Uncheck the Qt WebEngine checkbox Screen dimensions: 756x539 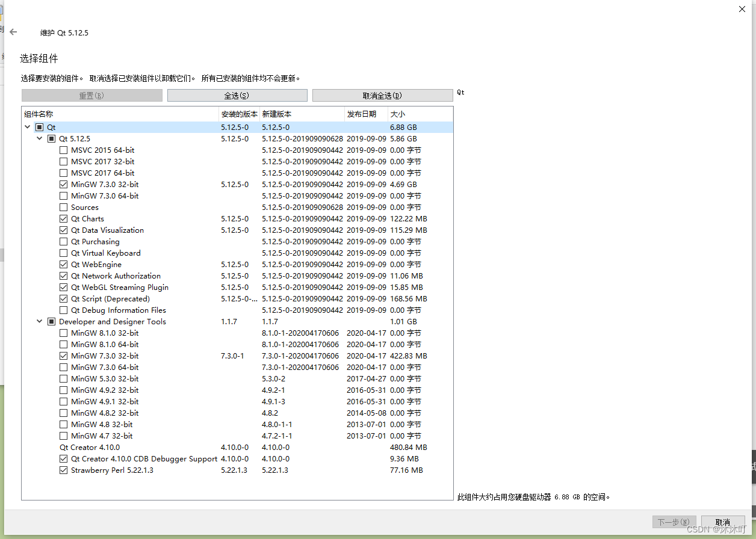64,265
